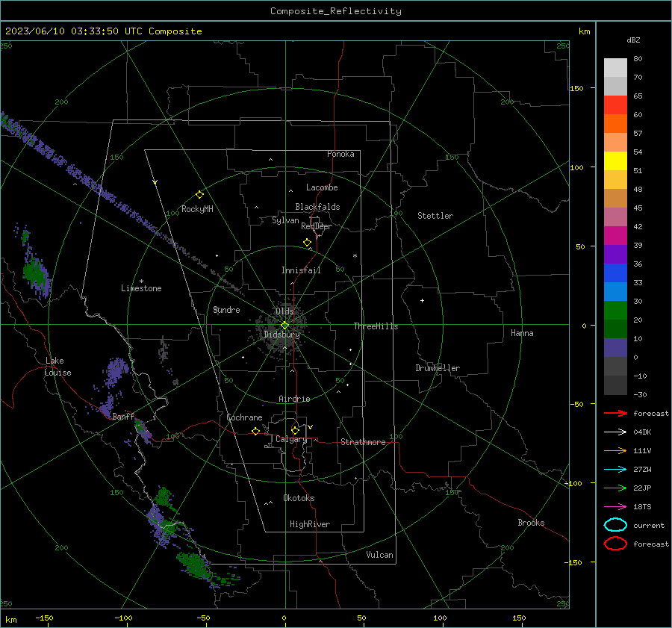672x628 pixels.
Task: Click the yellow radar center marker at Olds
Action: (x=284, y=326)
